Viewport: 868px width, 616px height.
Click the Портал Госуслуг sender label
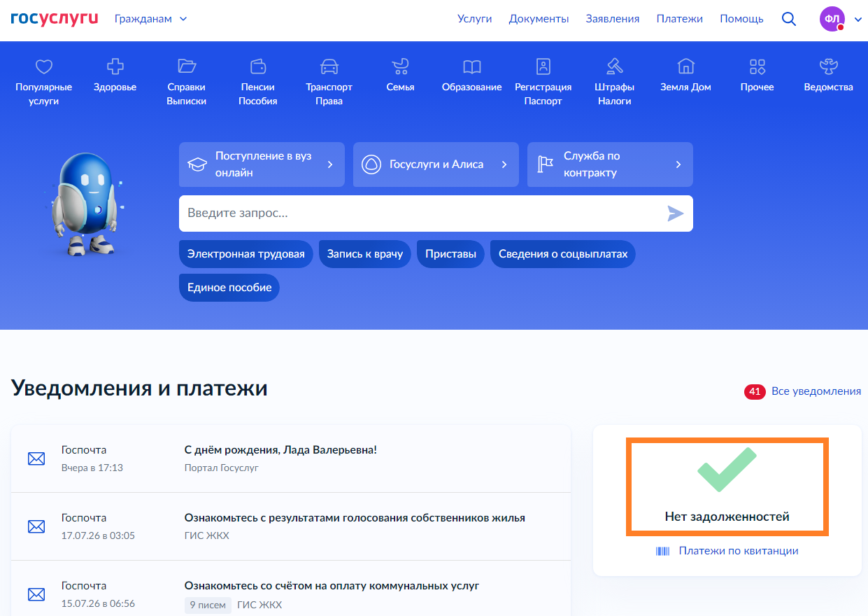point(221,468)
